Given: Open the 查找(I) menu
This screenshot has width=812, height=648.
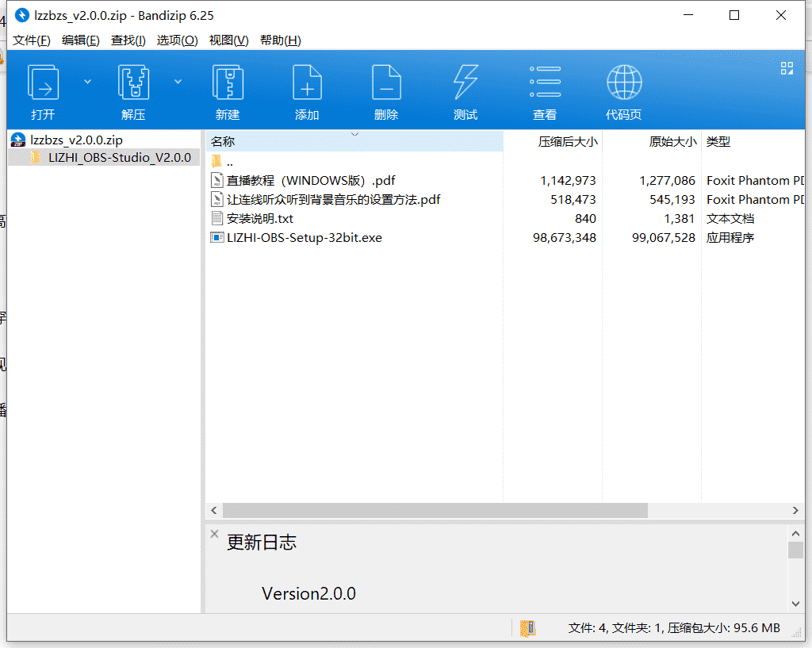Looking at the screenshot, I should point(128,40).
